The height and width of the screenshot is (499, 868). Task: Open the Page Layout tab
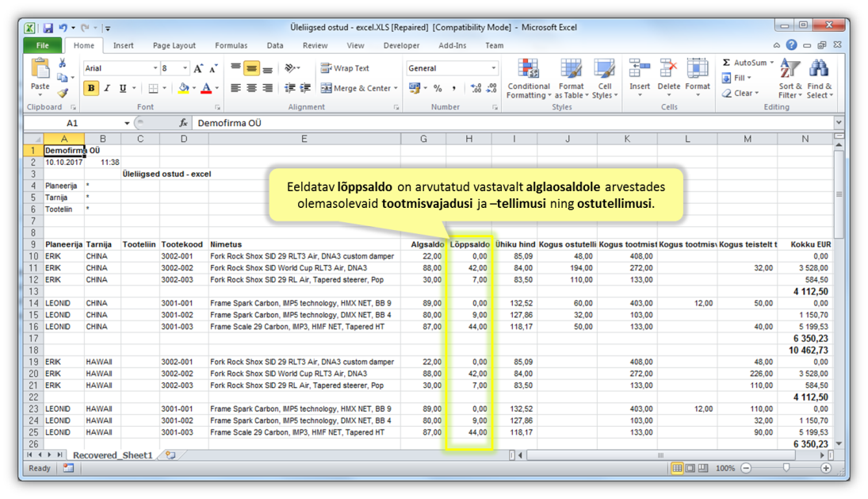[x=174, y=46]
